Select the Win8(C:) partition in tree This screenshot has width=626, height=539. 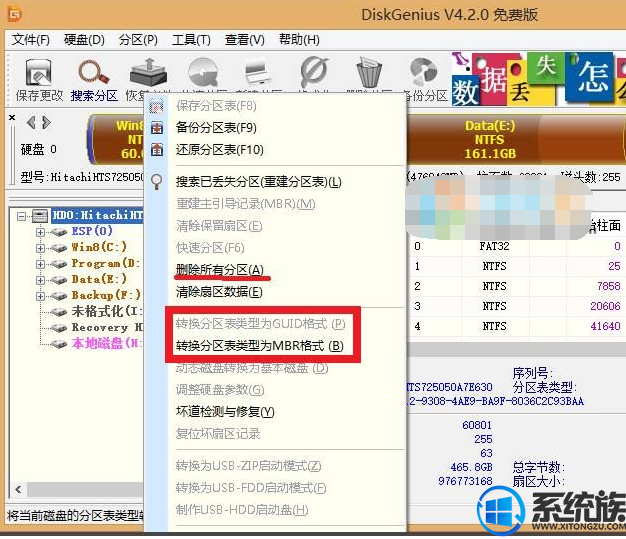point(99,247)
